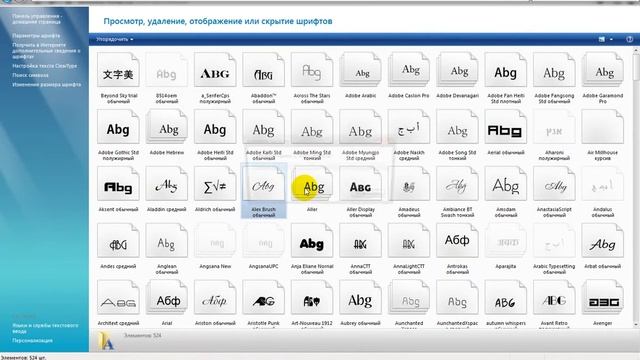Image resolution: width=640 pixels, height=360 pixels.
Task: Select the Amsdam font icon
Action: point(506,184)
